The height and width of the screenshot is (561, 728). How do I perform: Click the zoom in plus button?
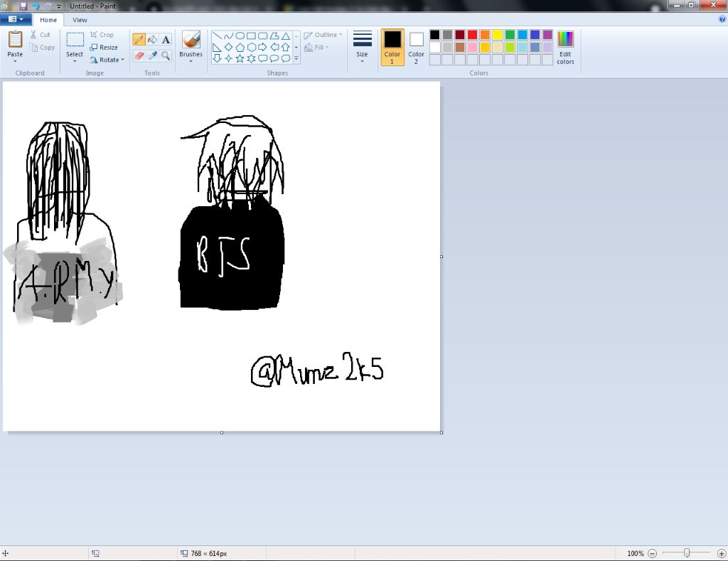pos(722,553)
